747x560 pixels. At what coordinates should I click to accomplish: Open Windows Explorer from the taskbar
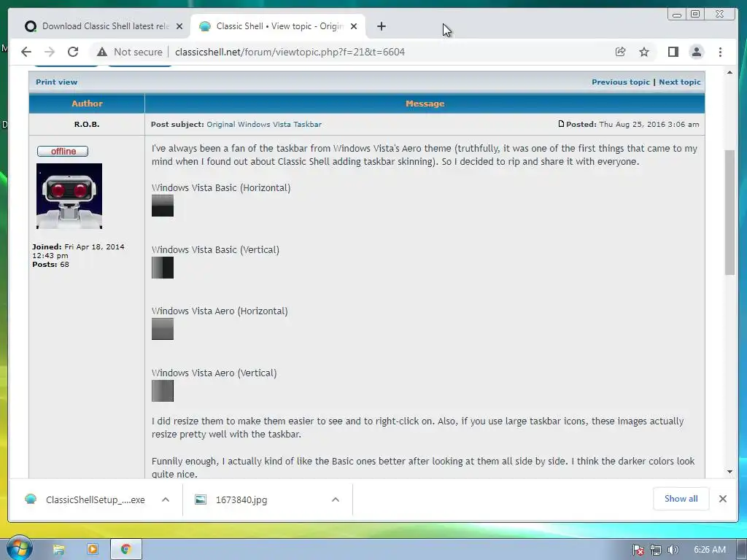tap(58, 550)
